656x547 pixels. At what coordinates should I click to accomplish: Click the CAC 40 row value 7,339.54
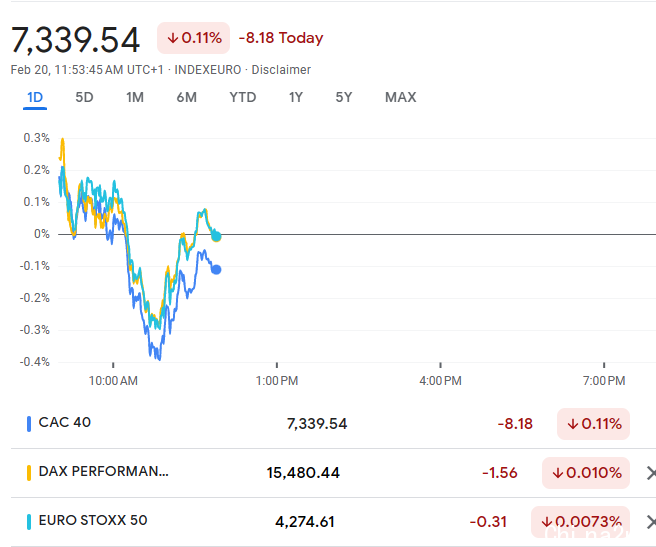pos(317,424)
